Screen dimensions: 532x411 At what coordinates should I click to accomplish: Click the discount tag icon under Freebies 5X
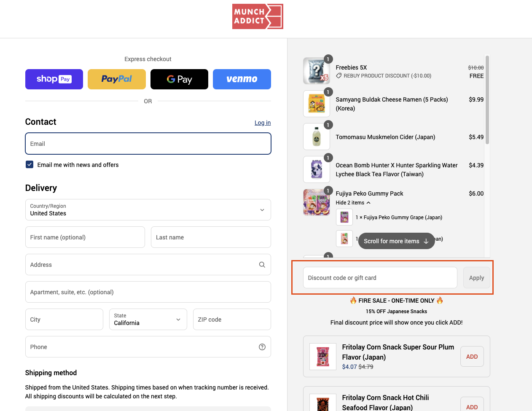(x=339, y=76)
